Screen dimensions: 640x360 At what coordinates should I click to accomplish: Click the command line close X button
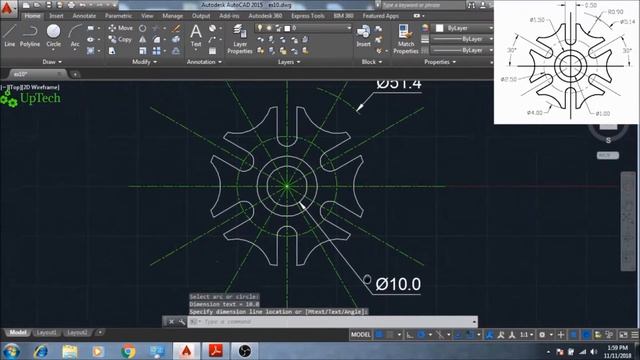coord(171,322)
